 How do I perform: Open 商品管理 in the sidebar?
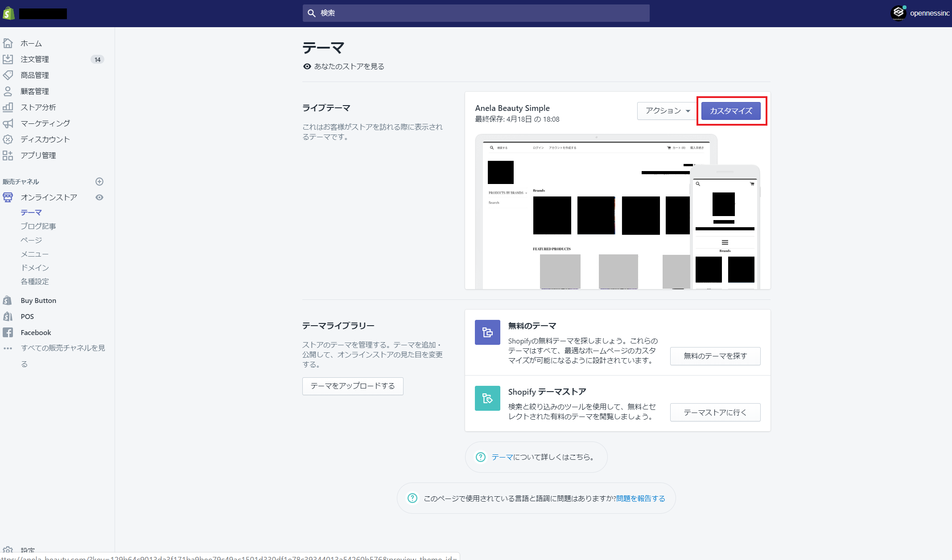[x=35, y=75]
